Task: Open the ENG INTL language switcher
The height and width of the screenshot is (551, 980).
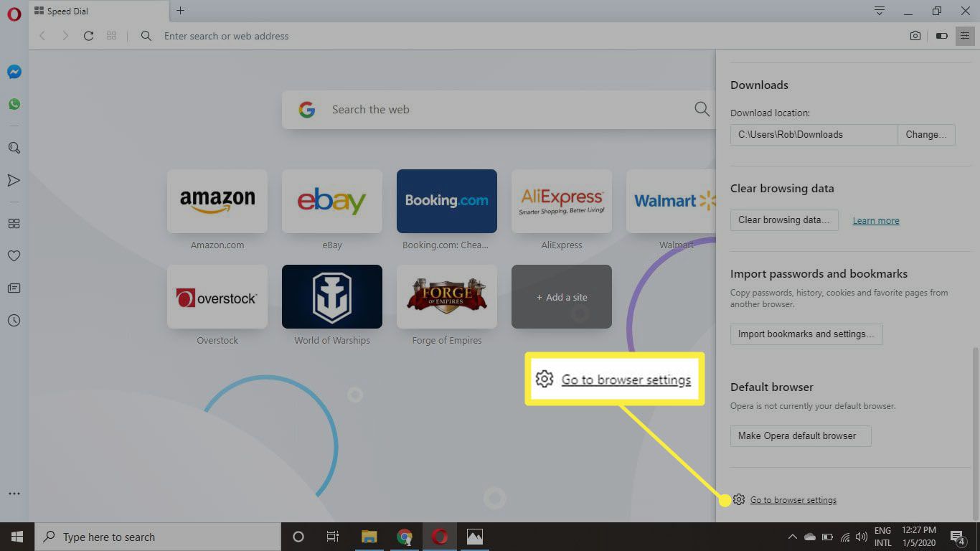Action: (x=883, y=537)
